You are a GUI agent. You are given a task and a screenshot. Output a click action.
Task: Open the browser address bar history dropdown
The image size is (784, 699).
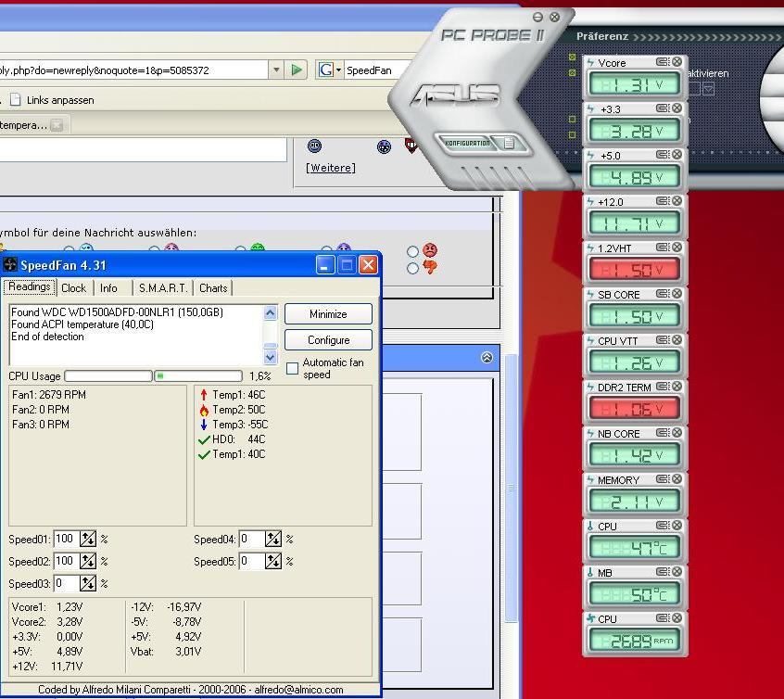(x=276, y=70)
